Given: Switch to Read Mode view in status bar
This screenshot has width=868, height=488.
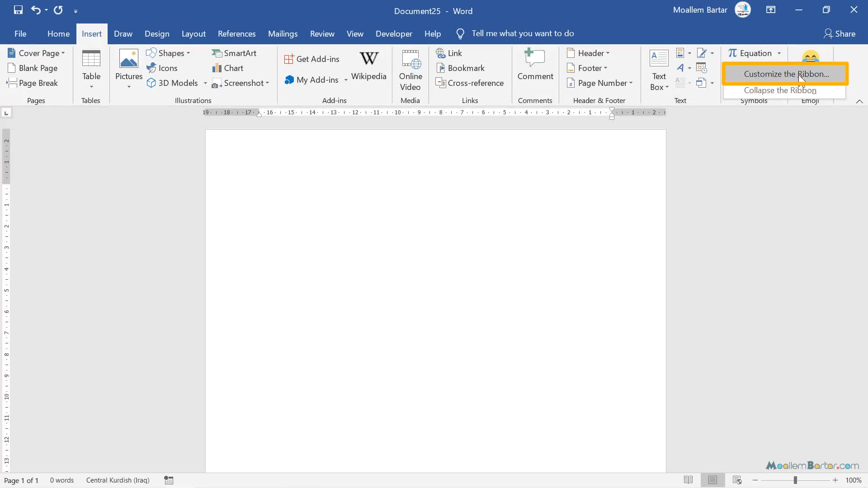Looking at the screenshot, I should 688,480.
